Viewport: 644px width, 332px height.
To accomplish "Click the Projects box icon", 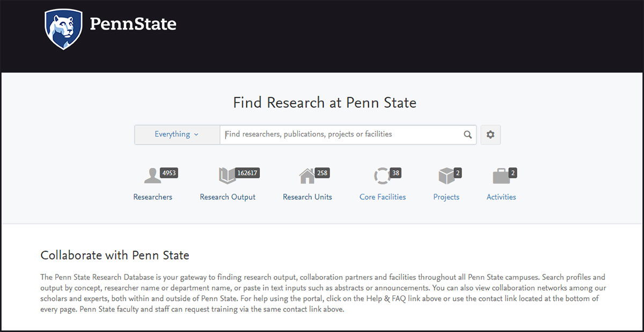I will pyautogui.click(x=446, y=176).
